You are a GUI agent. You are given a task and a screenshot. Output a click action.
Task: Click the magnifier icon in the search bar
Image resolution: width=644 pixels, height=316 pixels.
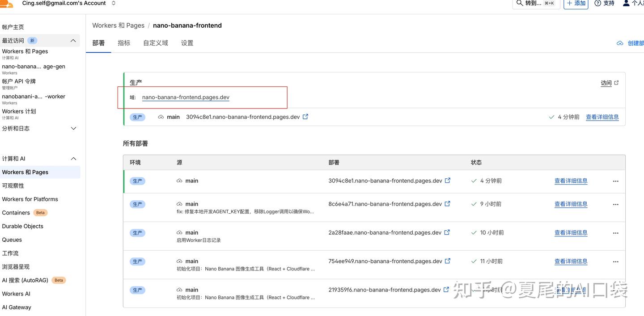coord(519,3)
